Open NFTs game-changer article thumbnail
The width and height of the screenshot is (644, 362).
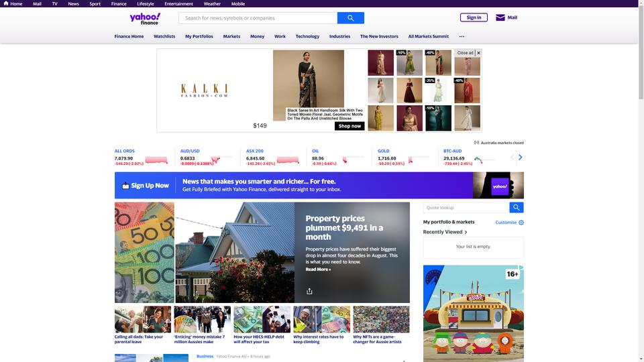click(x=381, y=319)
